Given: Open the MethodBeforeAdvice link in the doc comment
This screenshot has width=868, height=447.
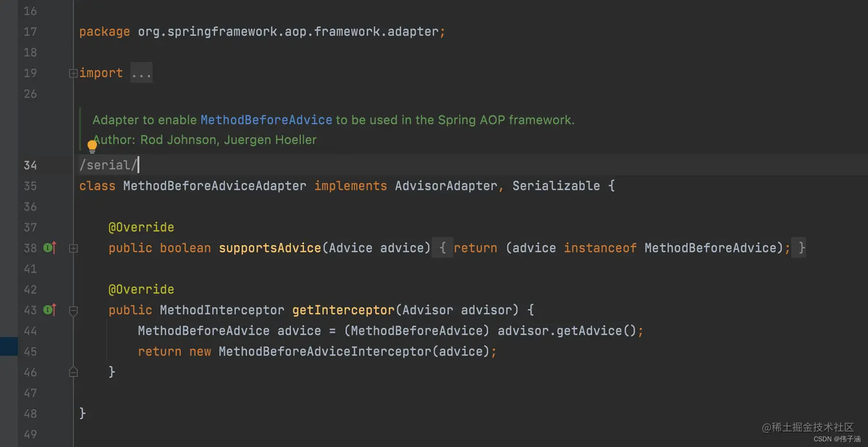Looking at the screenshot, I should 266,120.
